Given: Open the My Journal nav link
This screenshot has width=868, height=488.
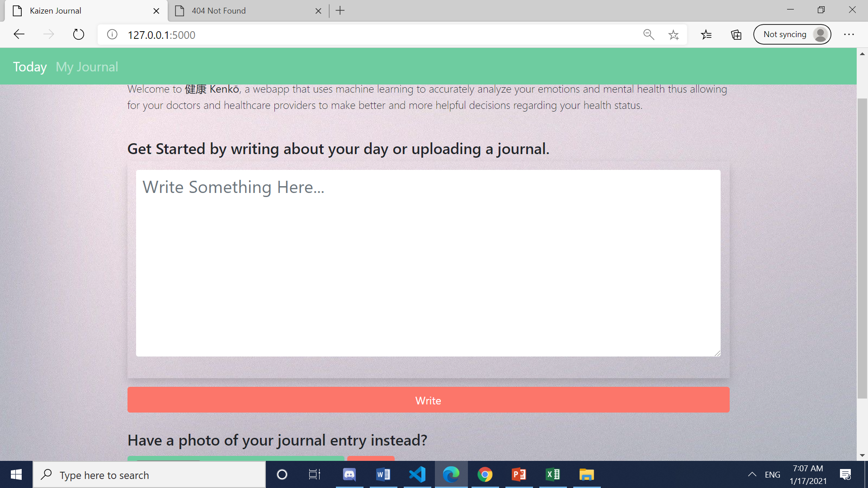Looking at the screenshot, I should click(87, 67).
